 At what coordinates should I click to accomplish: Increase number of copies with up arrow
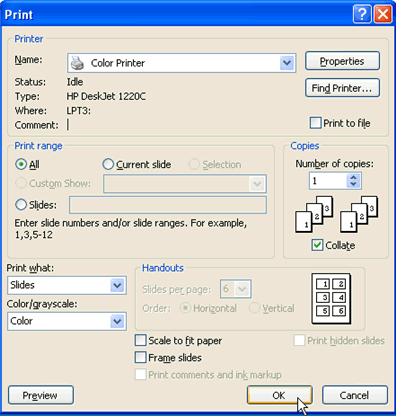pyautogui.click(x=353, y=177)
